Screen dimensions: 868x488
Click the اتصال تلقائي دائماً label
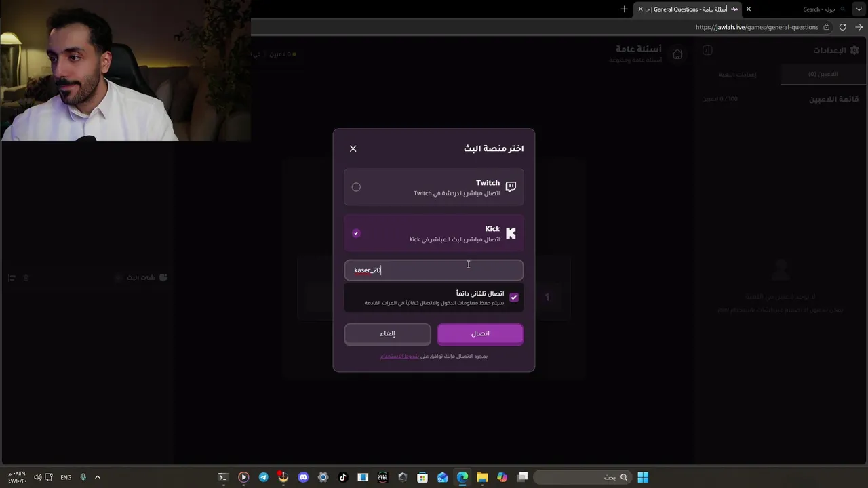tap(480, 293)
